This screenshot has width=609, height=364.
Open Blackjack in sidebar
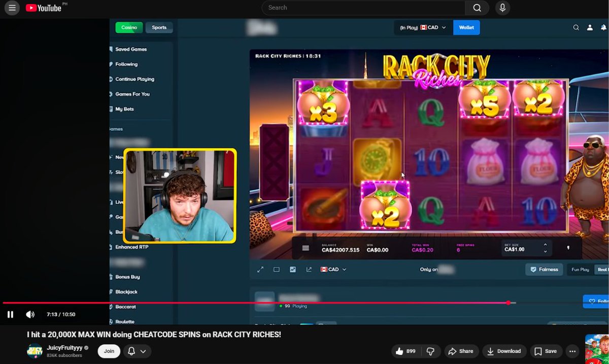(x=126, y=292)
